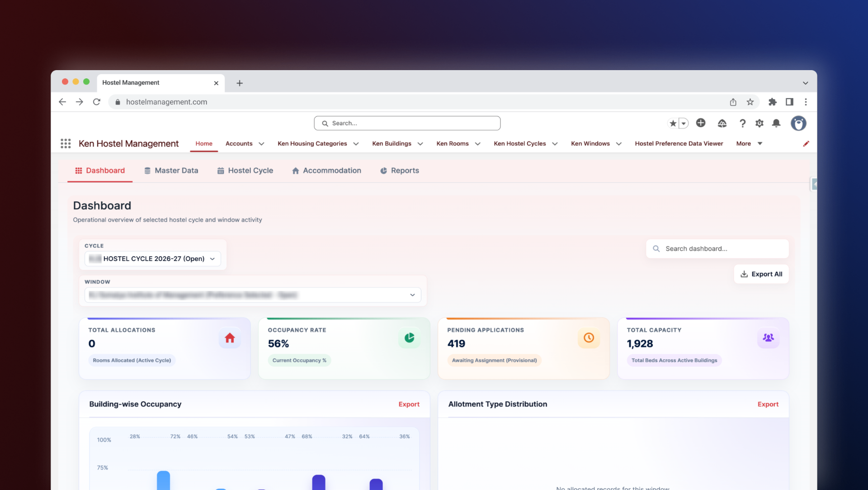Switch to the Hostel Cycle tab
868x490 pixels.
point(245,171)
